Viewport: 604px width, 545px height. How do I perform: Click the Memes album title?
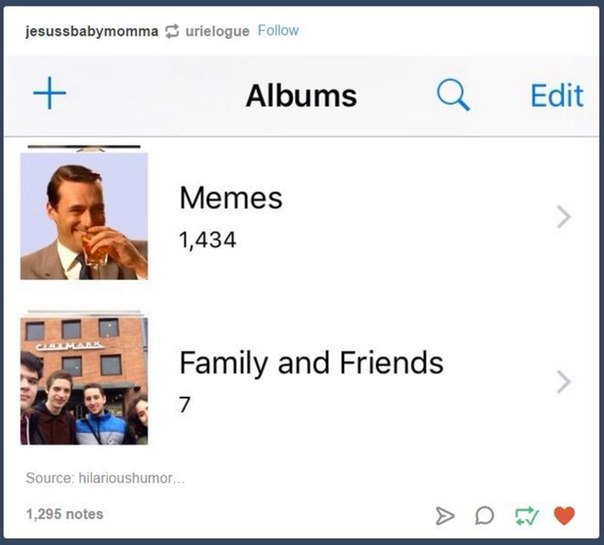tap(231, 198)
